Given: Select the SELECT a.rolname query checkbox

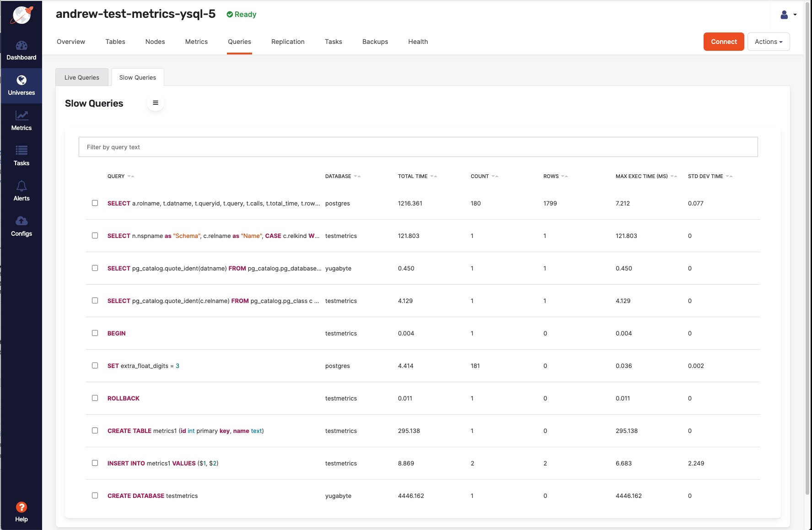Looking at the screenshot, I should click(x=95, y=203).
